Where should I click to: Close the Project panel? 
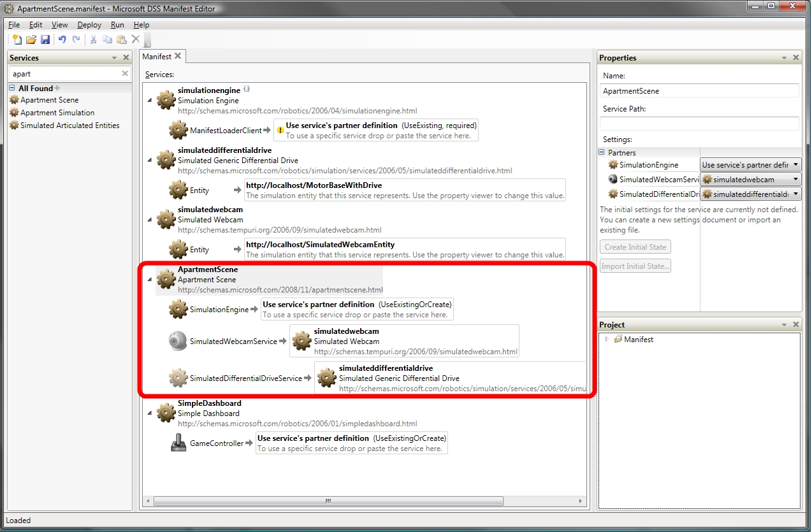click(796, 325)
